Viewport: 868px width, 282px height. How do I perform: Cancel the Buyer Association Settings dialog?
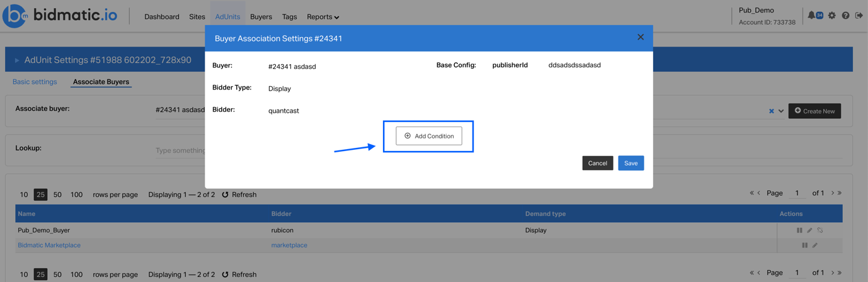point(597,163)
